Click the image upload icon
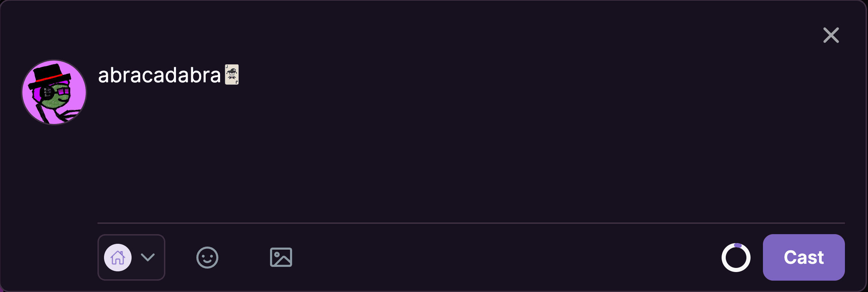Screen dimensions: 868x292 point(281,257)
